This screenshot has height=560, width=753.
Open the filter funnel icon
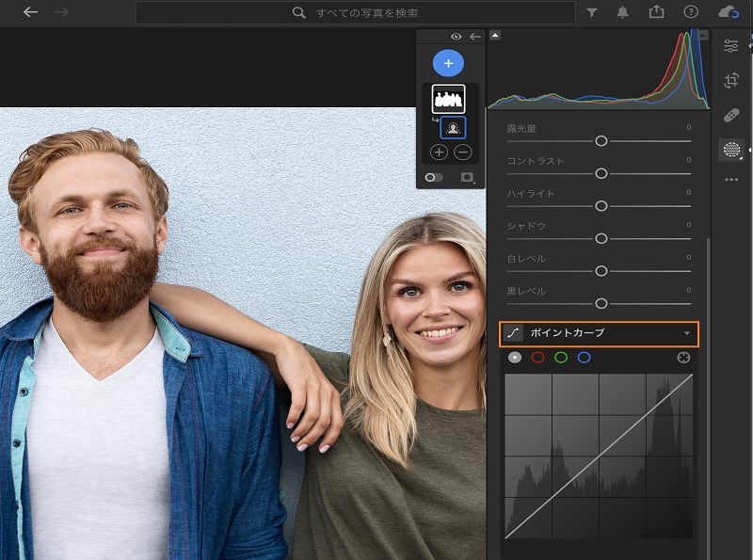(592, 12)
